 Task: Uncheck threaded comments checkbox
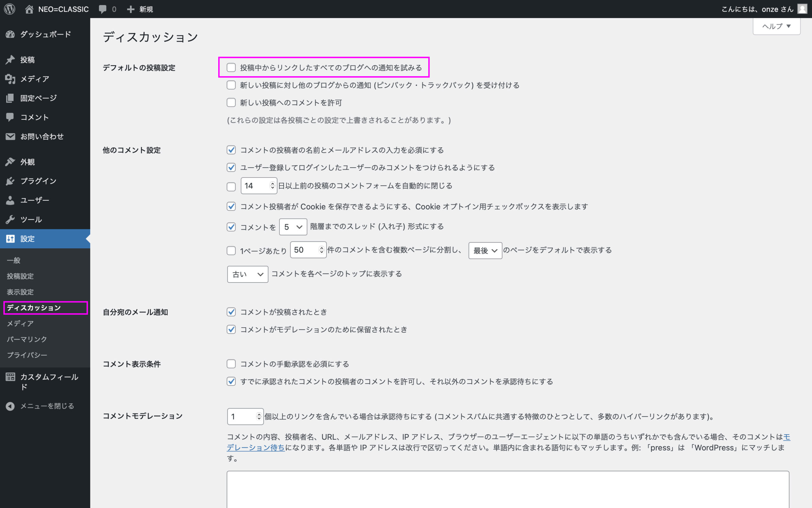(x=231, y=227)
